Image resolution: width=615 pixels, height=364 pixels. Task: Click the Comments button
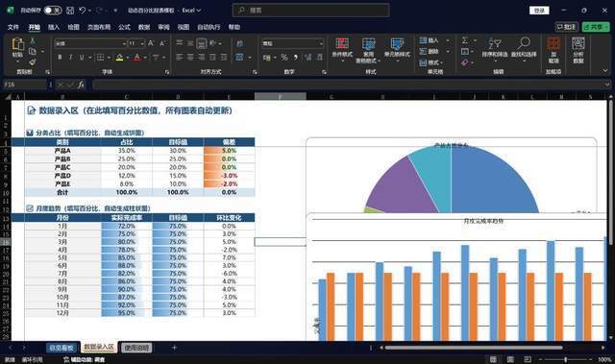pyautogui.click(x=567, y=27)
